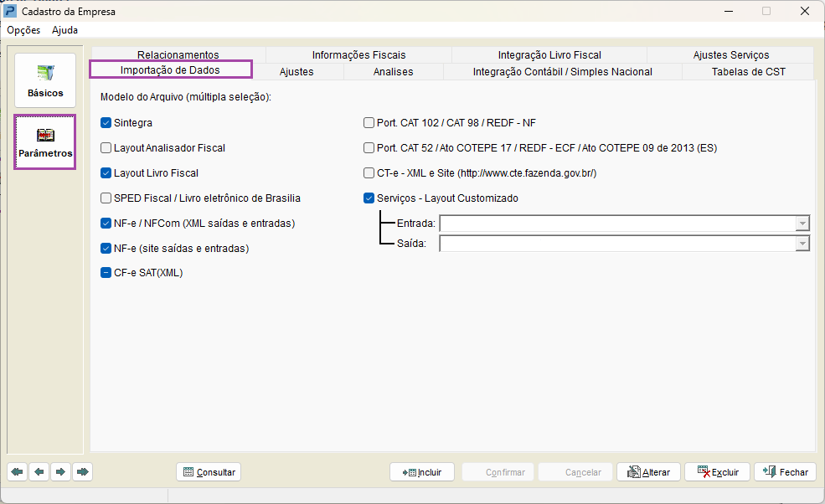Image resolution: width=825 pixels, height=504 pixels.
Task: Click the Alterar edit button
Action: click(648, 472)
